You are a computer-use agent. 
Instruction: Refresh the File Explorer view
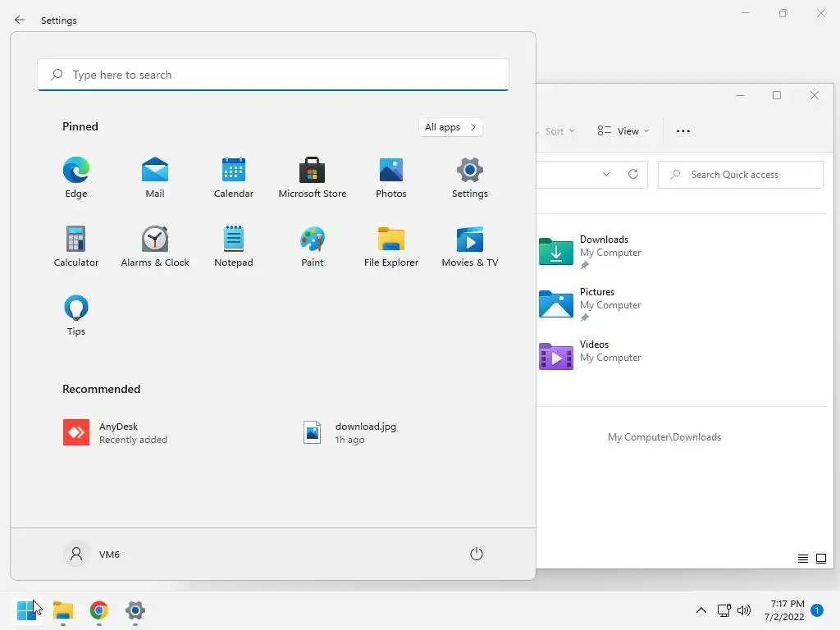click(x=632, y=174)
